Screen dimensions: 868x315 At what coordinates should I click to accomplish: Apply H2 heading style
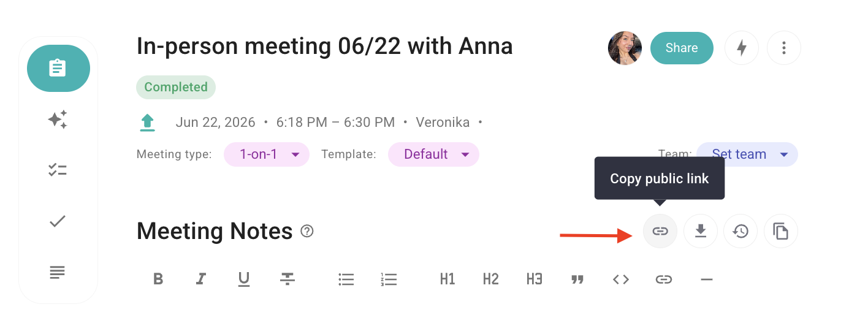tap(490, 279)
